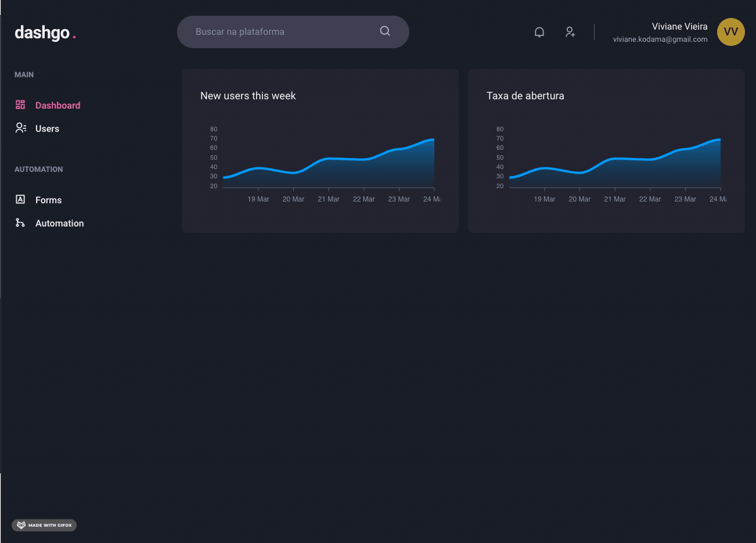The height and width of the screenshot is (543, 756).
Task: Open the Automation page
Action: (x=60, y=222)
